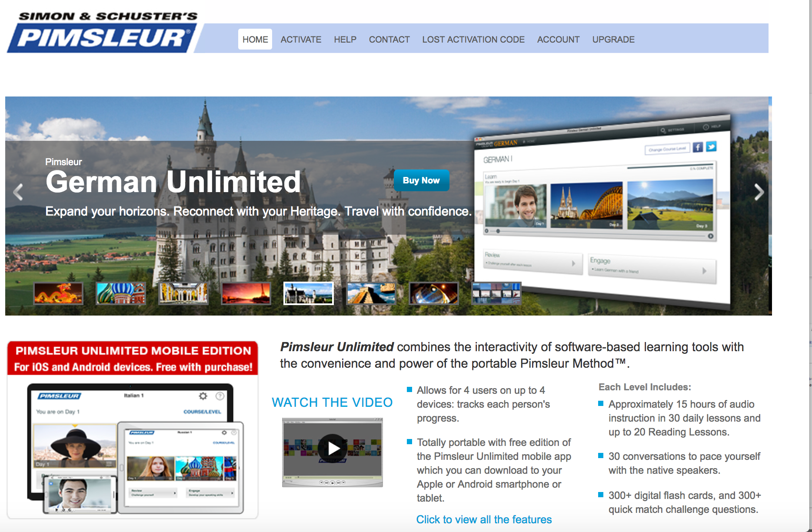
Task: Click the Pimsleur logo
Action: pos(103,33)
